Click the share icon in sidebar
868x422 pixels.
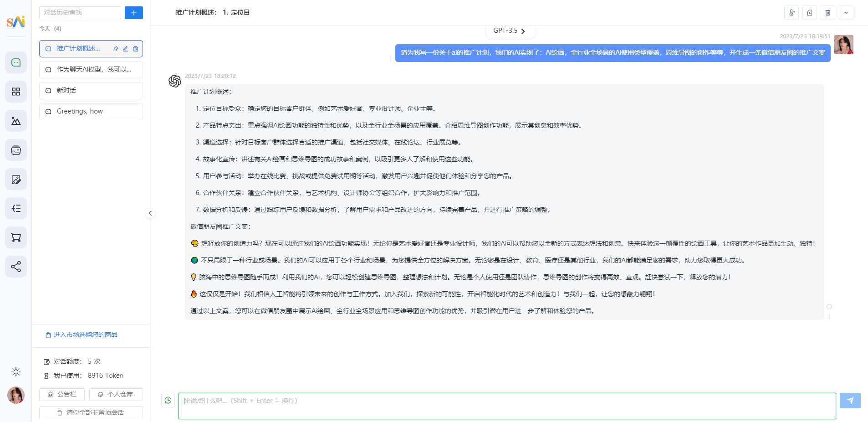click(x=16, y=267)
